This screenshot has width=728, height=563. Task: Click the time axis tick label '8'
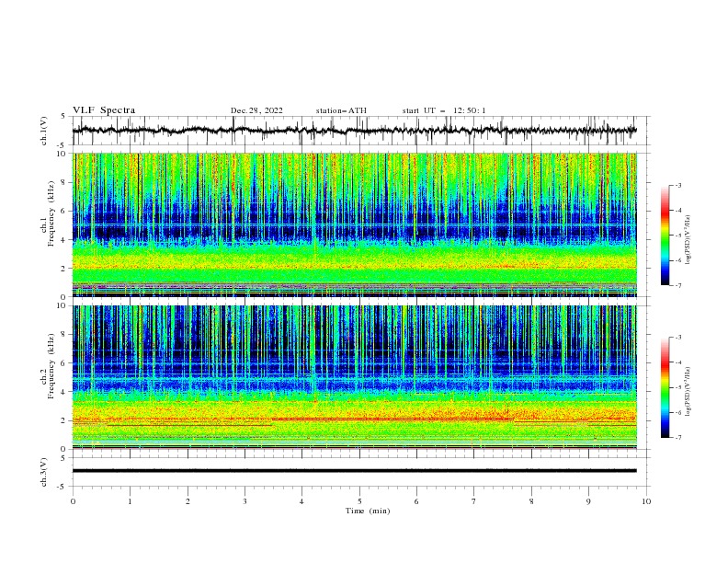531,501
